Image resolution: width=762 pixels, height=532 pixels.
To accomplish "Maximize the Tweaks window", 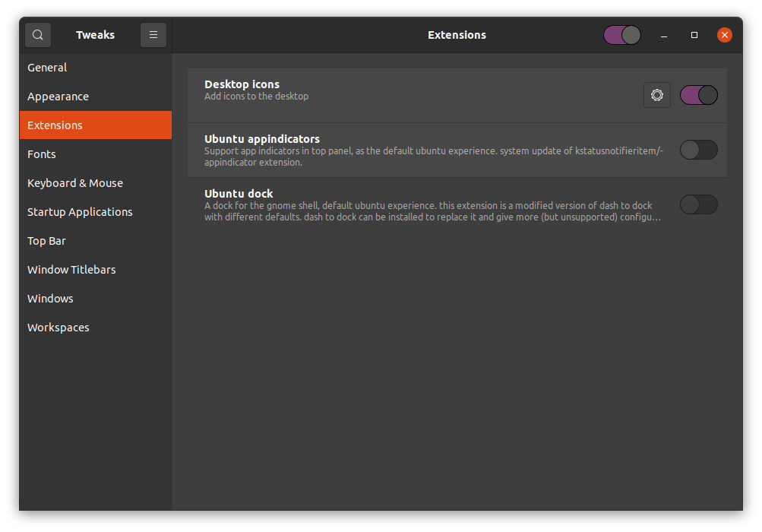I will coord(694,35).
